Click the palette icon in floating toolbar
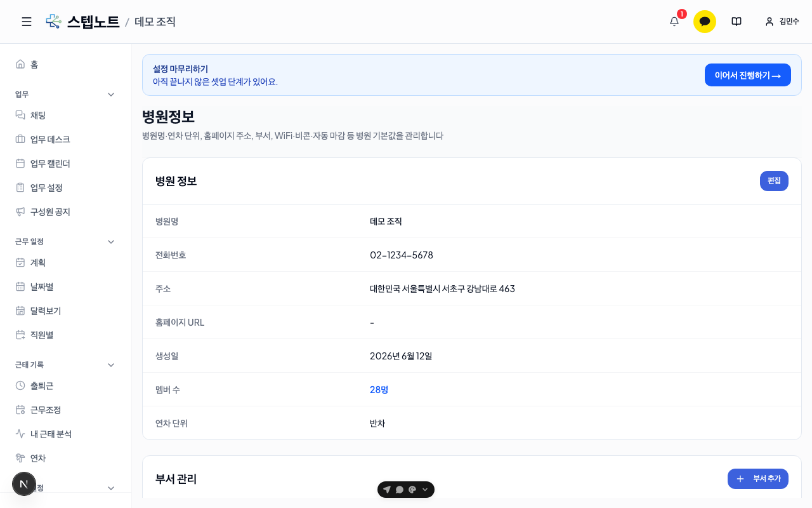The width and height of the screenshot is (812, 508). pos(412,490)
